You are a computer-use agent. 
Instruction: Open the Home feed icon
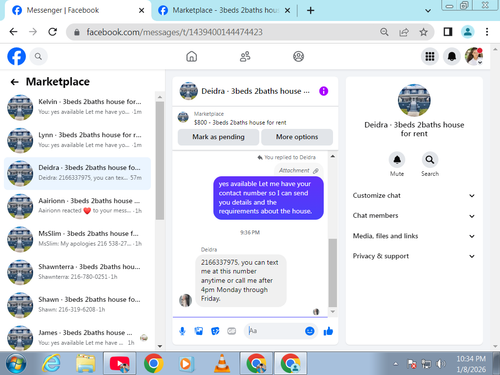(191, 57)
